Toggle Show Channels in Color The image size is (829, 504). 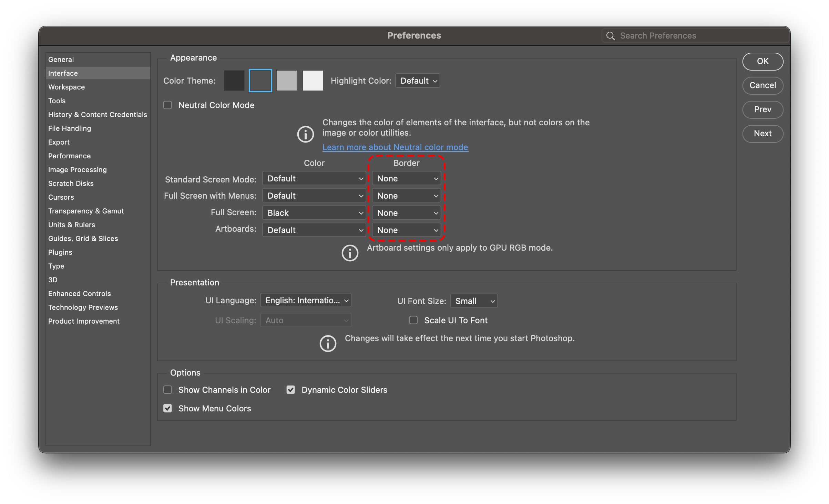click(x=168, y=390)
